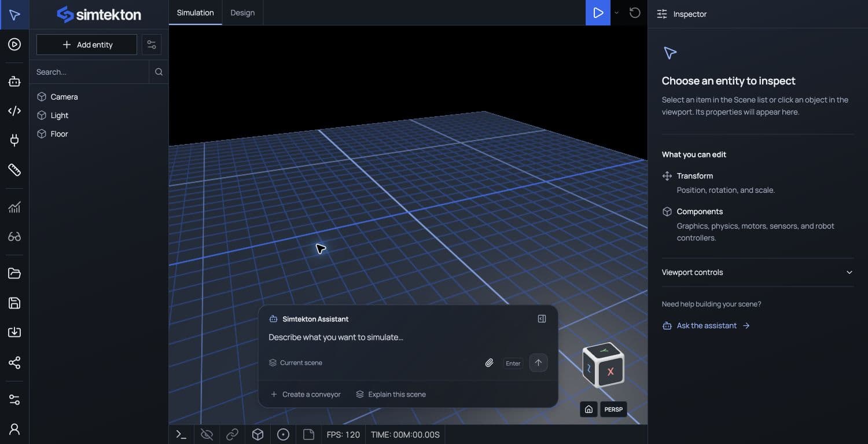
Task: Click the X face of the orientation cube
Action: click(610, 372)
